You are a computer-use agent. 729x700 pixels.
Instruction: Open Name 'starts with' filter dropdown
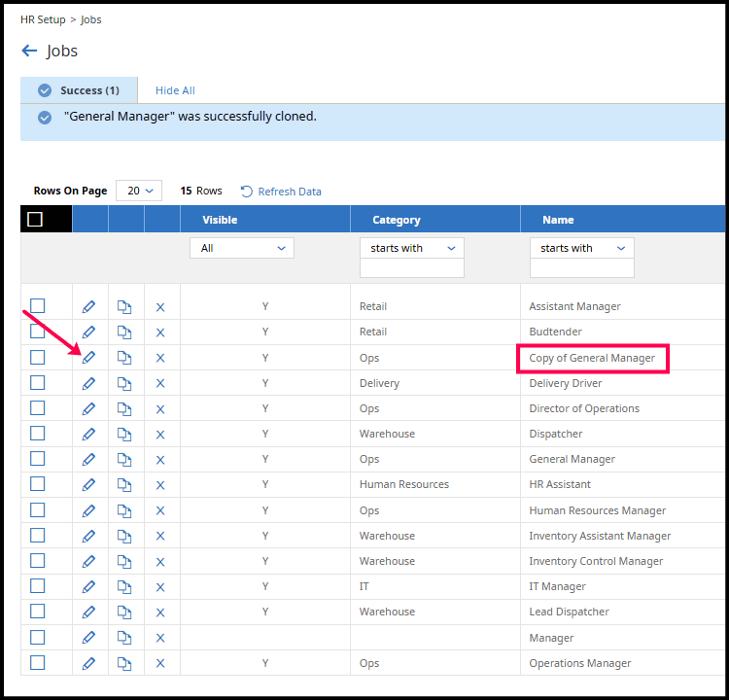582,248
